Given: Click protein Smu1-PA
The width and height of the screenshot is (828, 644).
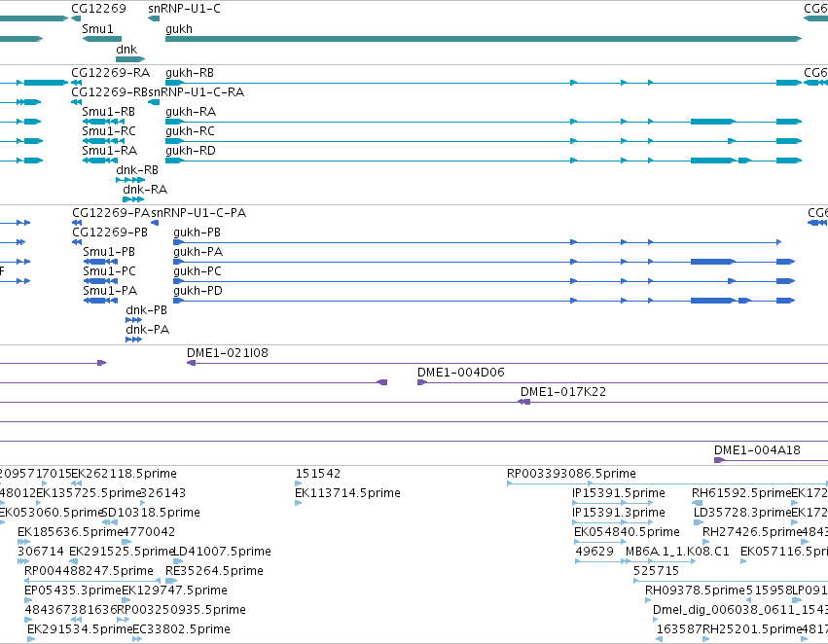Looking at the screenshot, I should tap(100, 301).
